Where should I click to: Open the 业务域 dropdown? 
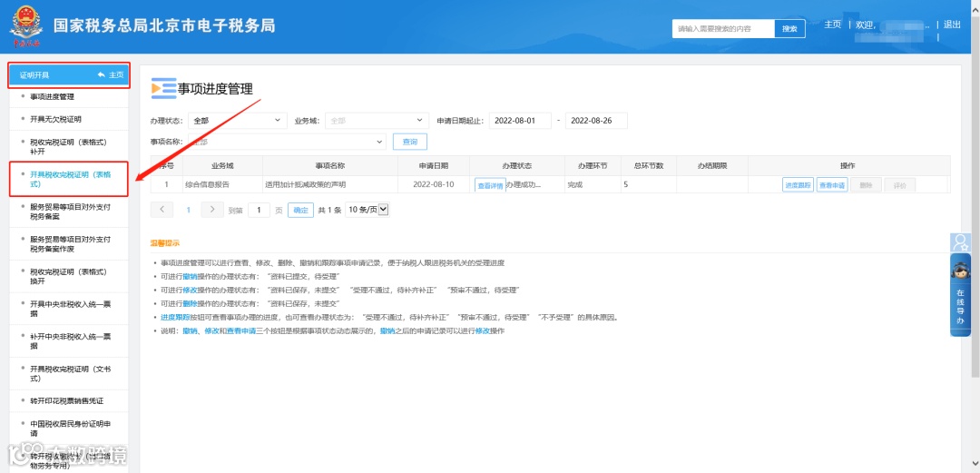pyautogui.click(x=377, y=121)
